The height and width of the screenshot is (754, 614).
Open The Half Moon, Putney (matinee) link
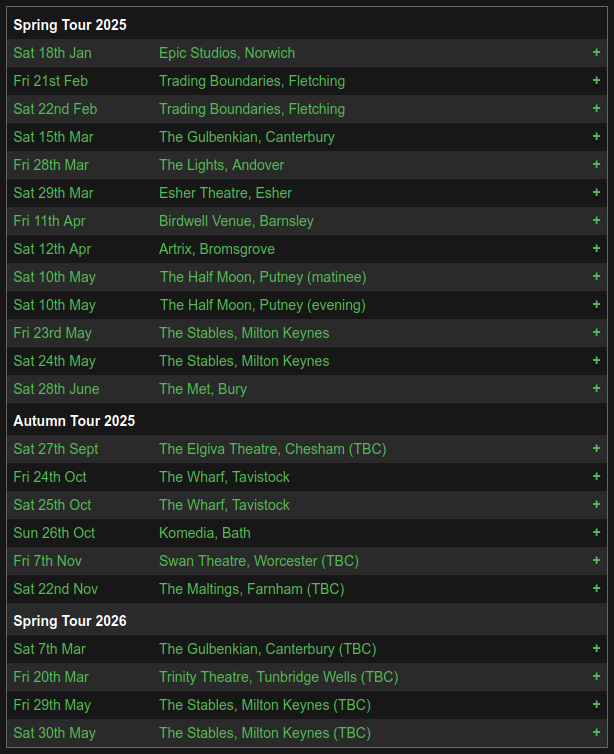263,277
